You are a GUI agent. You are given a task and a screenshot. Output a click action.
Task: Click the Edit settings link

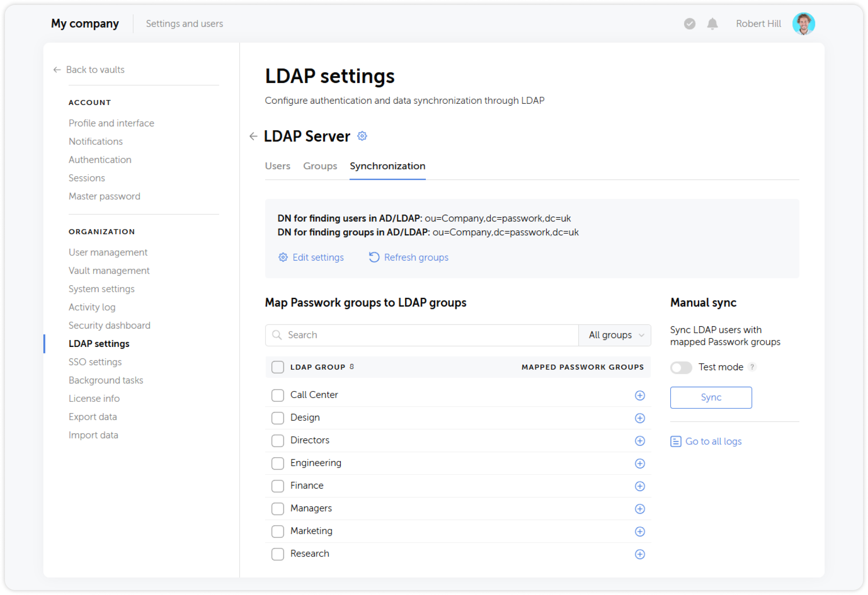point(311,257)
